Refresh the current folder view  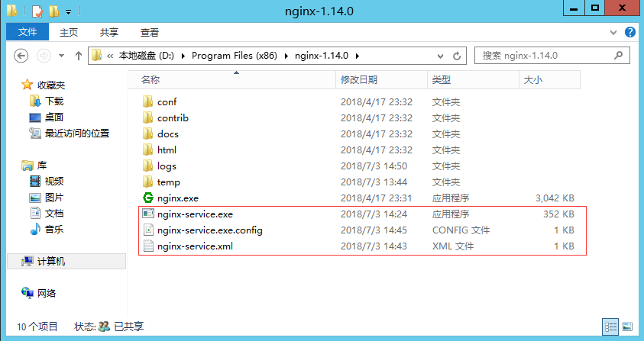(x=457, y=56)
